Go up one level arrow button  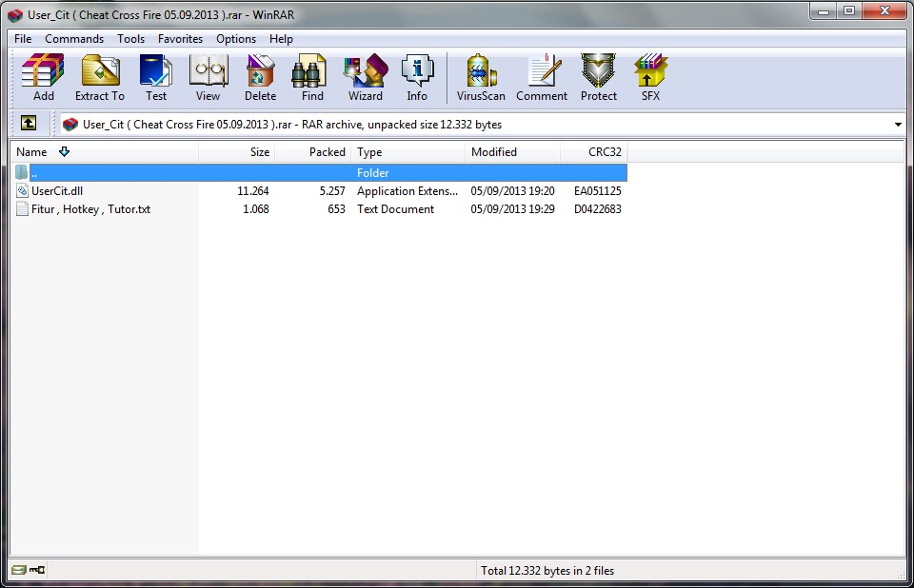[x=29, y=124]
